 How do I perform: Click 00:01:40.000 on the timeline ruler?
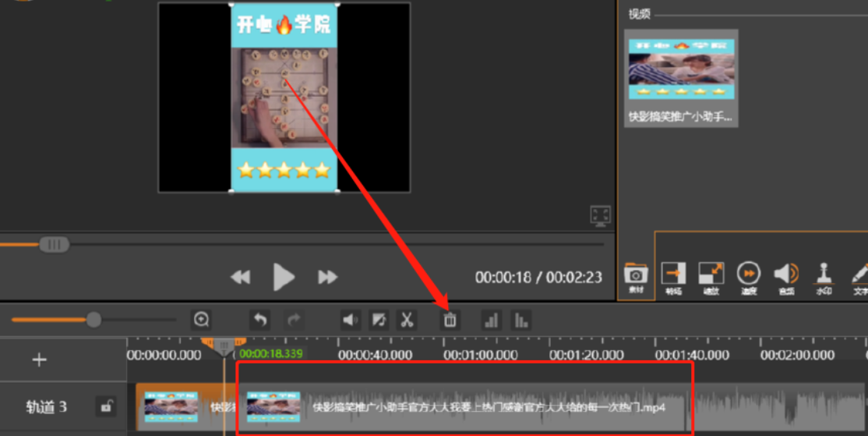pos(692,355)
